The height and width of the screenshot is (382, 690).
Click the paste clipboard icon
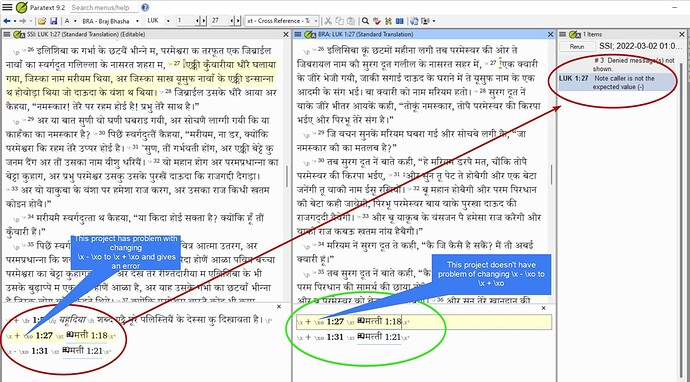351,21
